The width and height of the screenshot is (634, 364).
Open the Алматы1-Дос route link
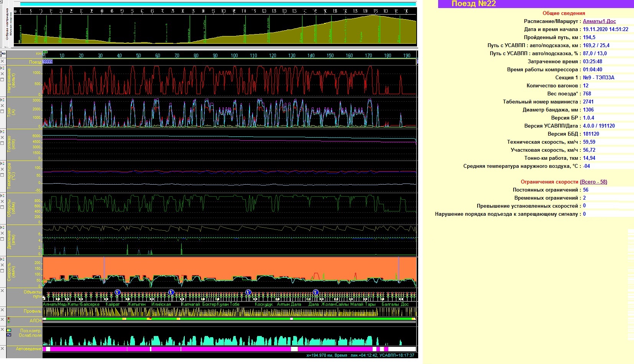(x=599, y=21)
